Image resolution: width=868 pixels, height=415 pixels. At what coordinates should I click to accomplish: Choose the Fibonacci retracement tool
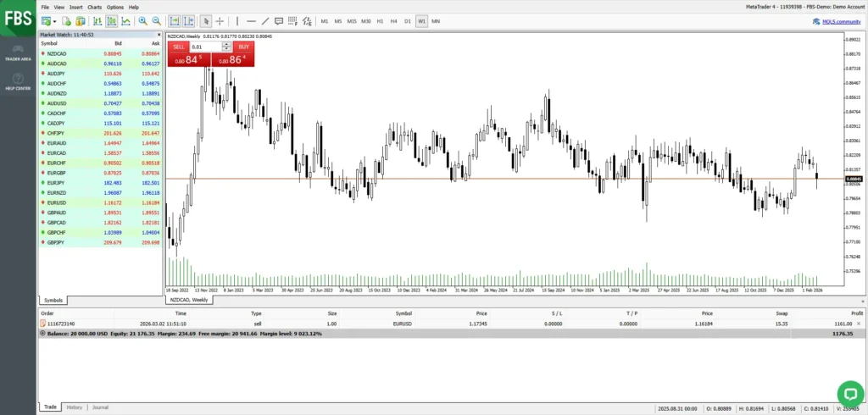point(292,21)
